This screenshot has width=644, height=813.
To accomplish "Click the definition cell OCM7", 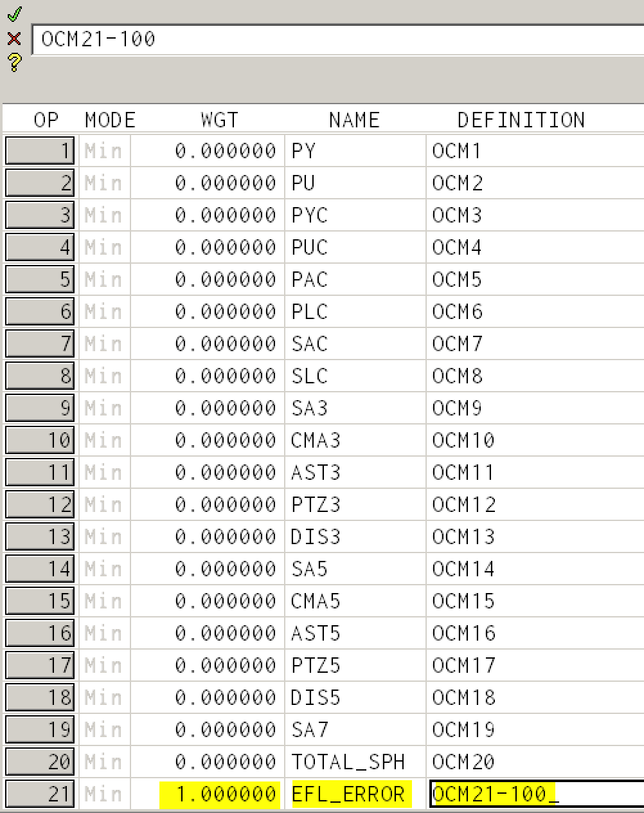I will pyautogui.click(x=535, y=343).
